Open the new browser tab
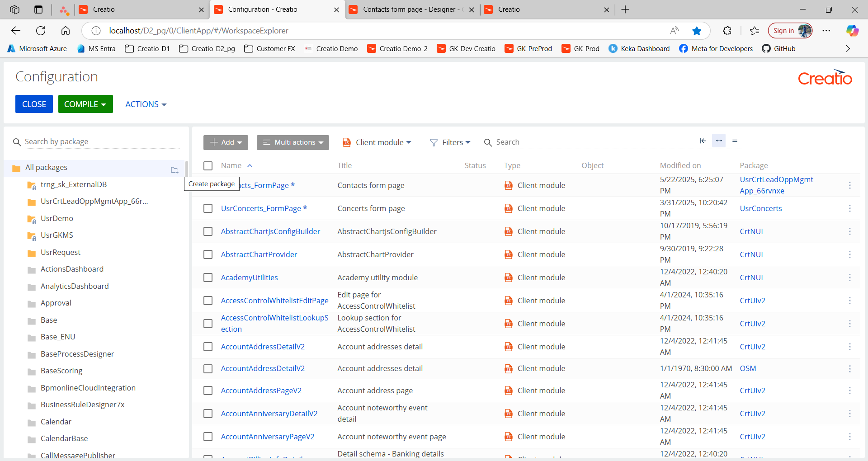The height and width of the screenshot is (461, 868). [x=625, y=9]
